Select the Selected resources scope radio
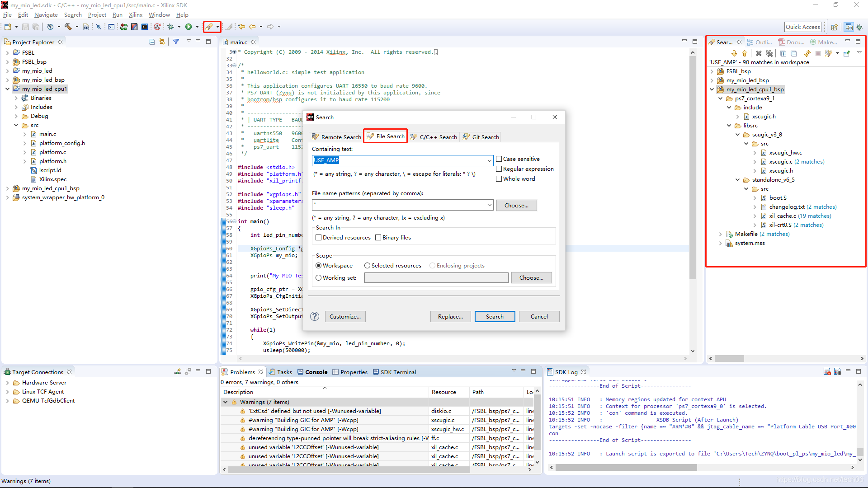 367,266
